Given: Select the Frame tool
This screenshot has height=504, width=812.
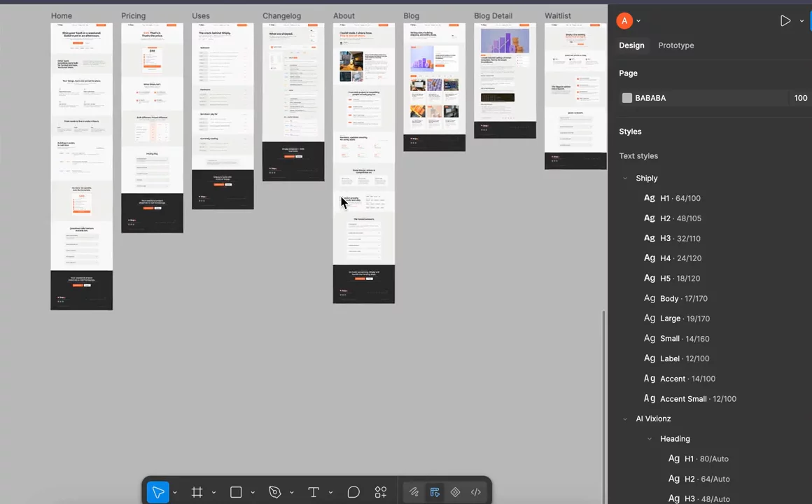Looking at the screenshot, I should click(x=197, y=492).
